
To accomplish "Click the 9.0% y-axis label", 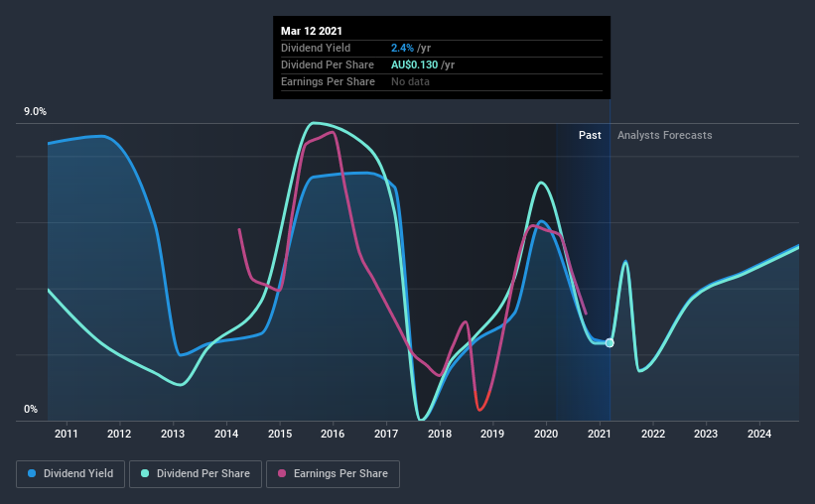I will coord(36,112).
